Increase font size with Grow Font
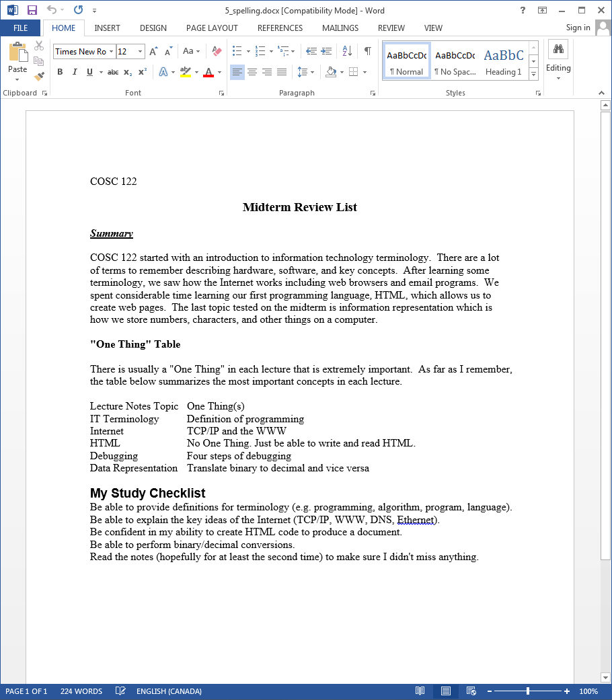This screenshot has width=612, height=700. pyautogui.click(x=153, y=51)
